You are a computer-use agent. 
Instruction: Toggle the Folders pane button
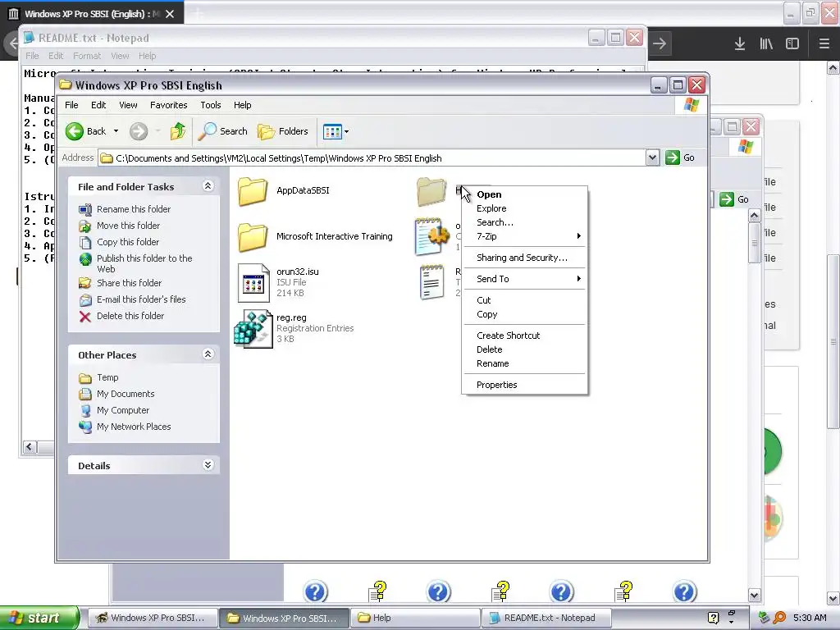click(283, 131)
